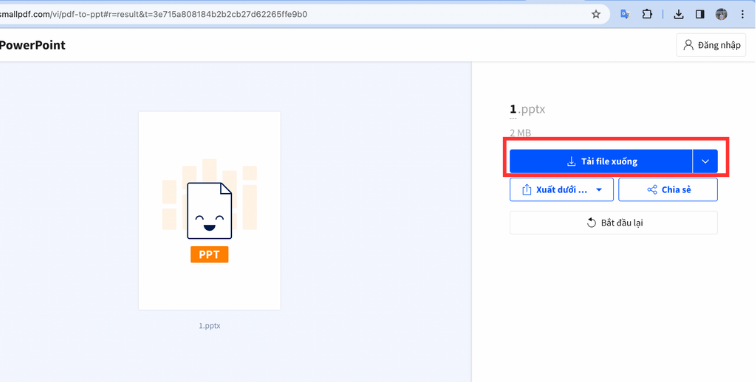756x382 pixels.
Task: Click the editable file name 1.pptx heading
Action: coord(527,109)
